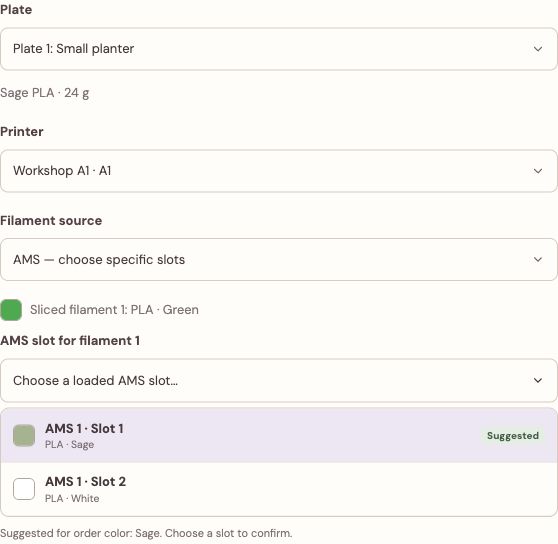Screen dimensions: 558x544
Task: Open the Filament source dropdown
Action: coord(279,259)
